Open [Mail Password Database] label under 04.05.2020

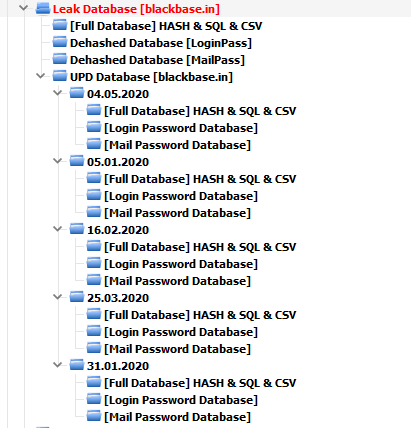pyautogui.click(x=177, y=145)
